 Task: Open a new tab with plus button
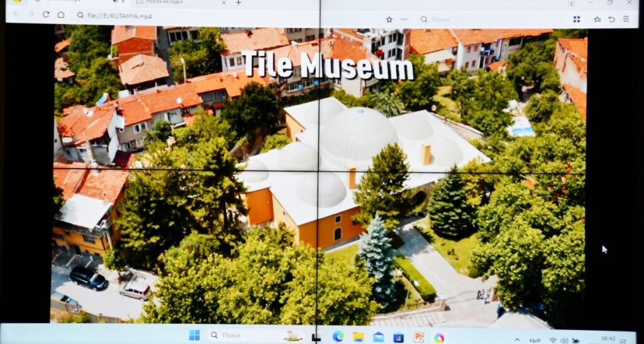coord(238,3)
